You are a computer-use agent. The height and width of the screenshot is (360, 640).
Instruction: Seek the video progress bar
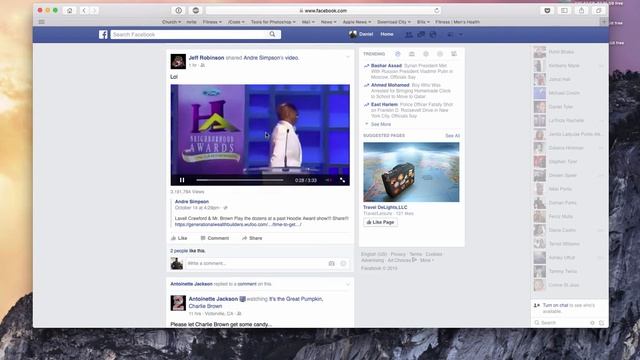point(240,180)
